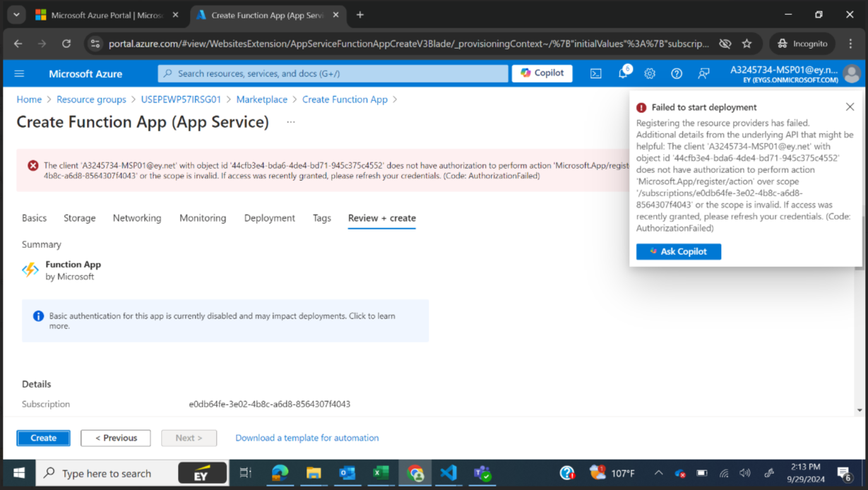Click Ask Copilot in the error notification
The width and height of the screenshot is (868, 490).
pos(678,251)
